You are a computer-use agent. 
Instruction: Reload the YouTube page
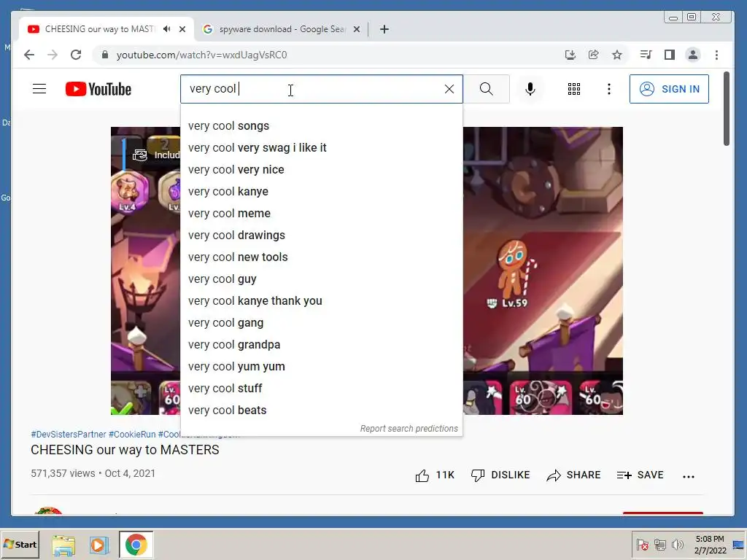(x=76, y=55)
